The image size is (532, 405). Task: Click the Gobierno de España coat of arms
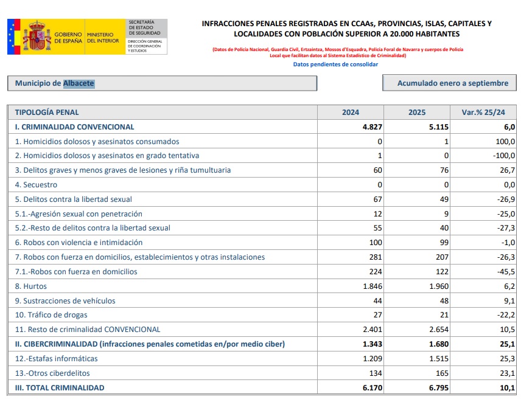pyautogui.click(x=37, y=37)
